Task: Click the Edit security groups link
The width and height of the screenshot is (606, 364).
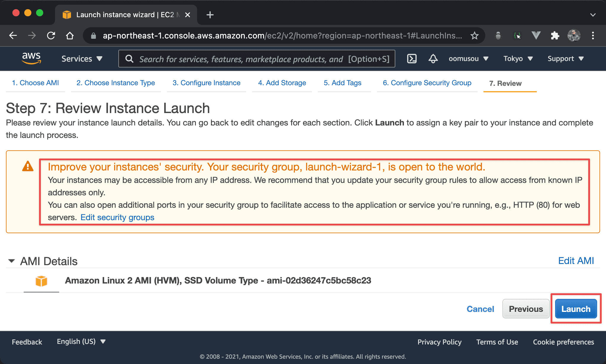Action: [x=117, y=218]
